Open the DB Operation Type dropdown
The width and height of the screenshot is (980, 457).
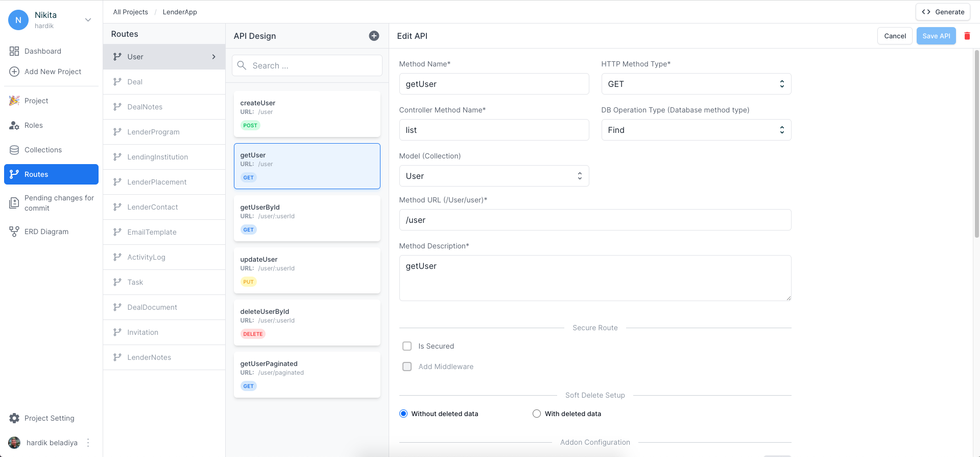click(x=696, y=130)
